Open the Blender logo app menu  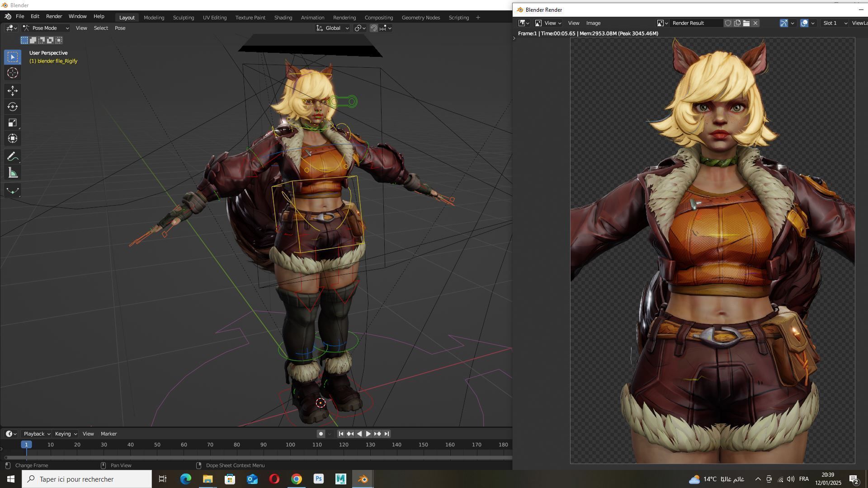point(8,16)
